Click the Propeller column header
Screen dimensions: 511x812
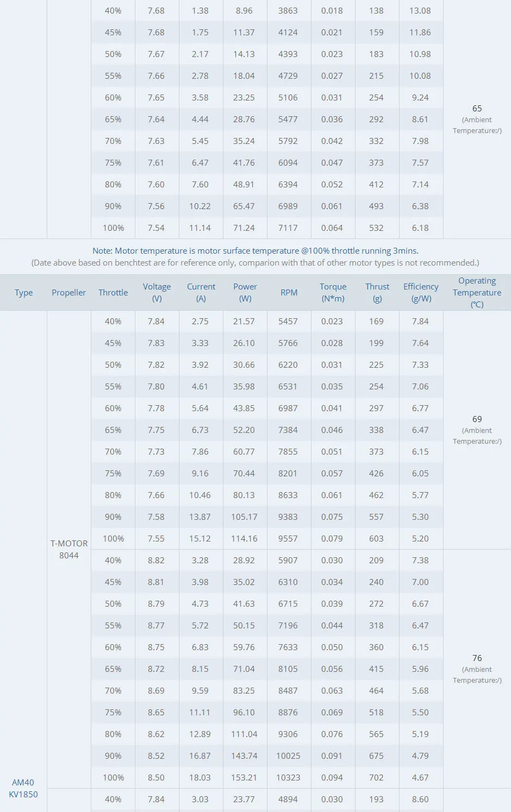pos(68,293)
